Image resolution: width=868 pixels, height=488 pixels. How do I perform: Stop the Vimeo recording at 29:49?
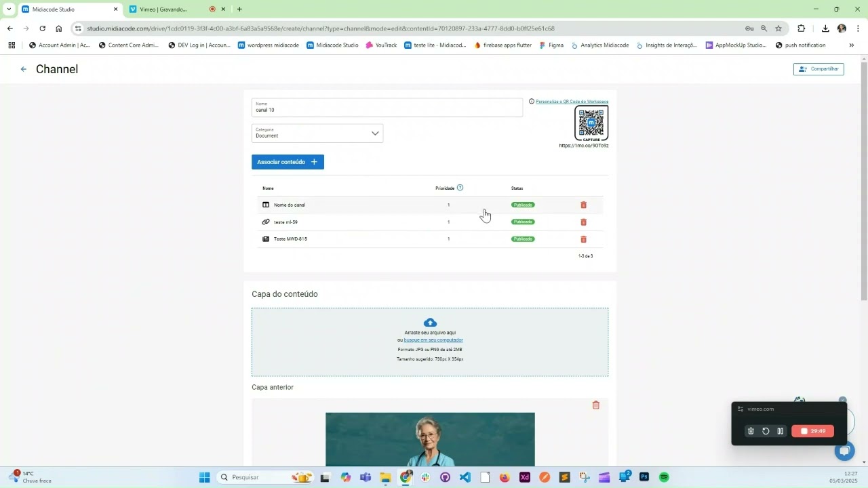click(812, 431)
